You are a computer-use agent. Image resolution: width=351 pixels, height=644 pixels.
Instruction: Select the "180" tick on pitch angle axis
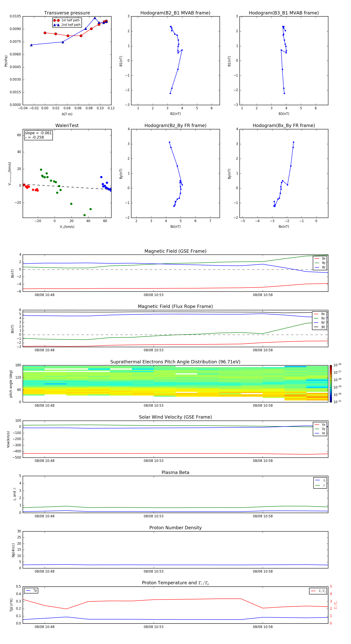(x=18, y=365)
